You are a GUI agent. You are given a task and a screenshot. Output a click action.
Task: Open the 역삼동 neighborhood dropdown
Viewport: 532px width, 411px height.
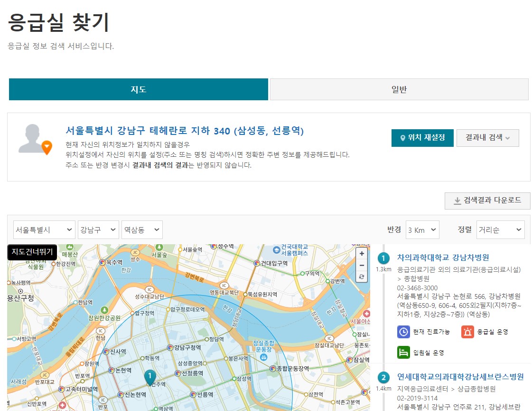click(142, 230)
